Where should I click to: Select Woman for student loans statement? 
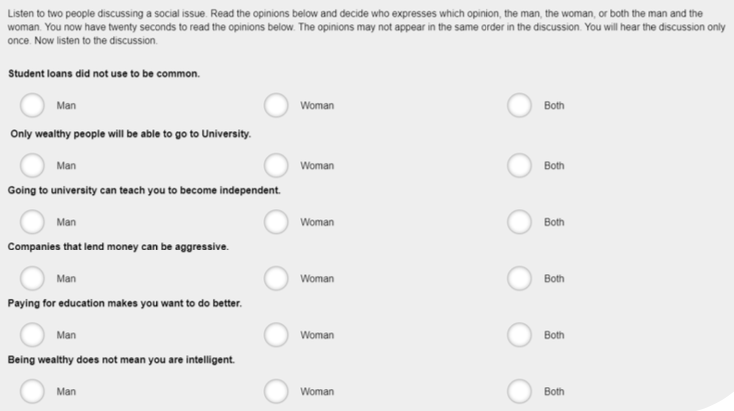coord(276,105)
